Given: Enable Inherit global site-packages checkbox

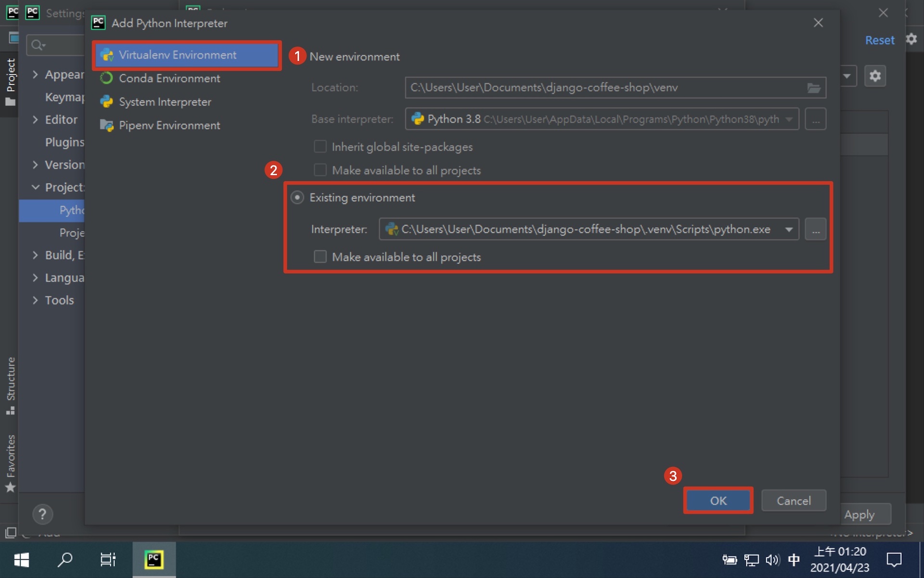Looking at the screenshot, I should pyautogui.click(x=320, y=146).
